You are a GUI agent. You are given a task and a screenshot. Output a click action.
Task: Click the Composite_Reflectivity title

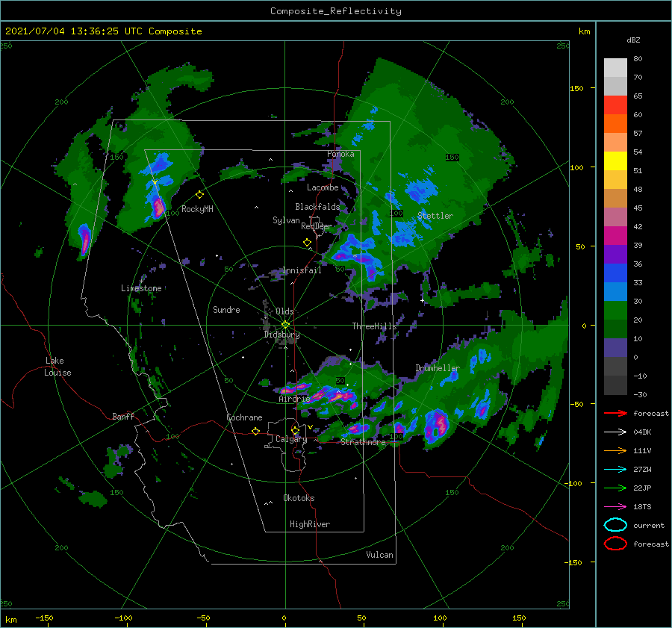[336, 11]
